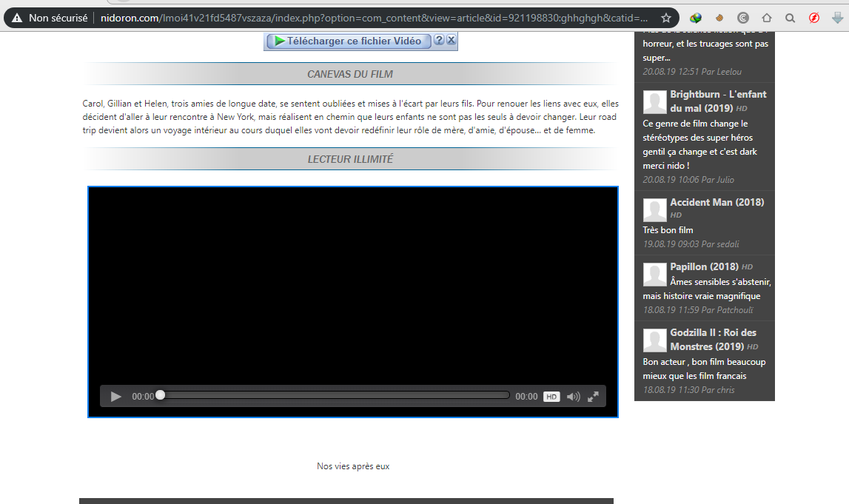Play the video in the player
This screenshot has width=849, height=504.
pyautogui.click(x=116, y=396)
